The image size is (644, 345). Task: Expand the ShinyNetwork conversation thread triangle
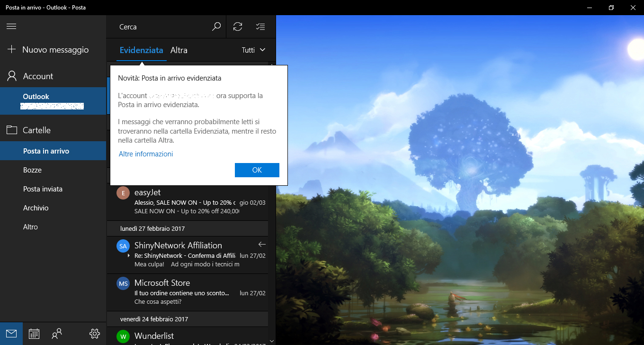pyautogui.click(x=129, y=256)
